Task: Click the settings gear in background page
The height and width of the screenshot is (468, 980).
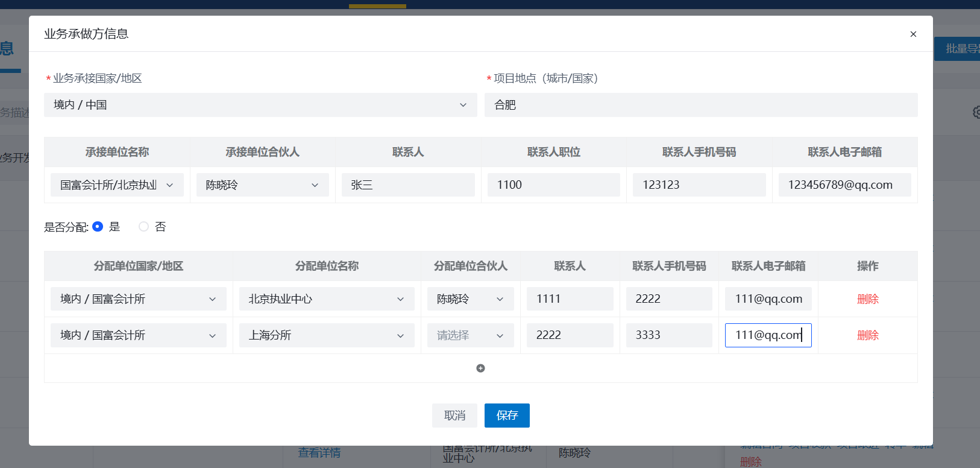Action: pyautogui.click(x=976, y=112)
